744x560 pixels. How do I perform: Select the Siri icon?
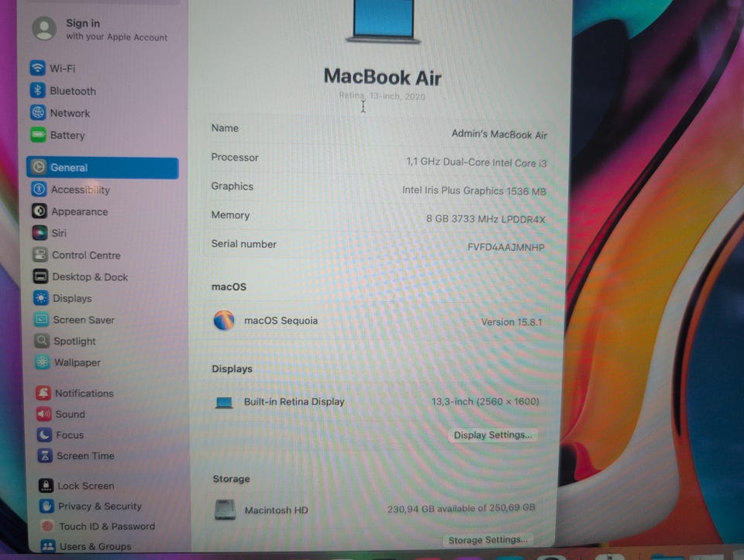40,233
